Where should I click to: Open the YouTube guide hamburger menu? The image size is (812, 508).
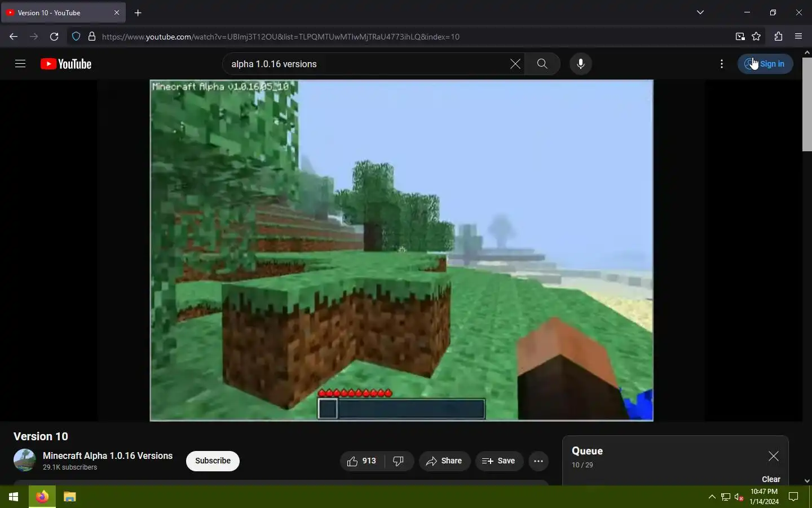(x=20, y=64)
